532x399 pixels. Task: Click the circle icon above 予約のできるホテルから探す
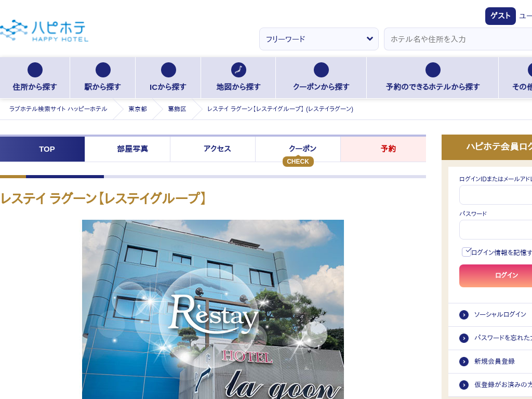pyautogui.click(x=433, y=70)
